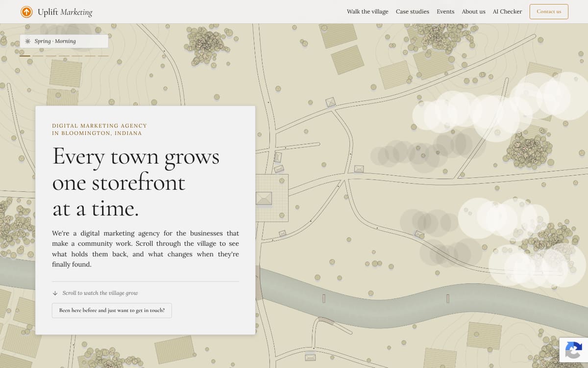Click the "Scroll to watch the village grow" text

100,293
